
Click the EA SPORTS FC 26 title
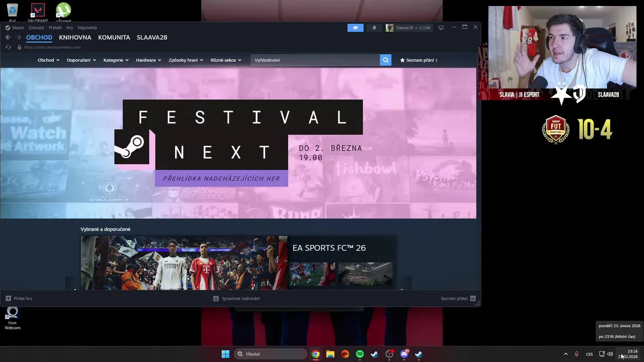pos(329,248)
